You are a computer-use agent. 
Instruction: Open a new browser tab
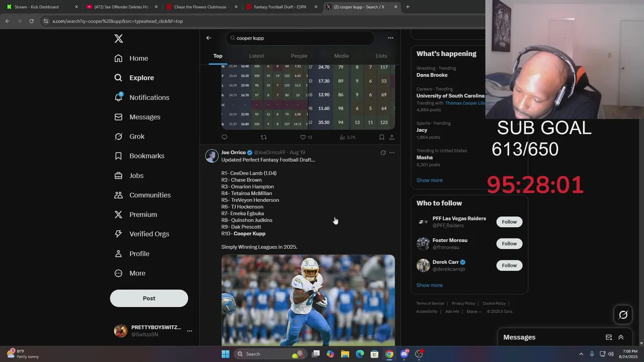408,7
